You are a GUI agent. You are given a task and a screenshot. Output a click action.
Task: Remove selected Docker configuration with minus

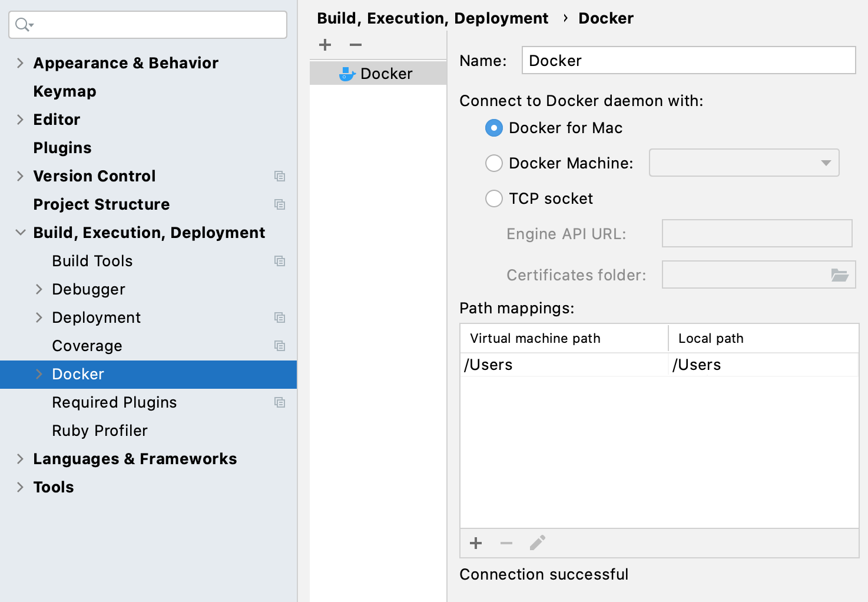(x=356, y=45)
